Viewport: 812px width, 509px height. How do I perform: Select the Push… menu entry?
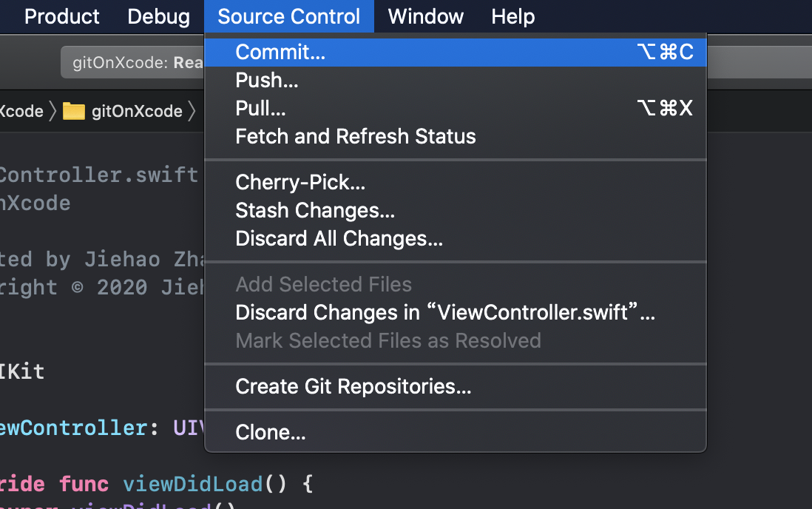pyautogui.click(x=267, y=80)
